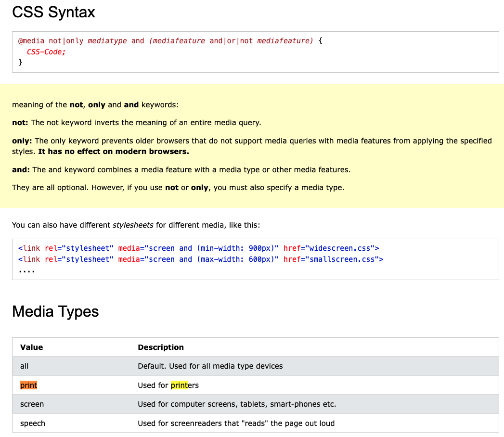Click the Used for screenreaders description
The height and width of the screenshot is (437, 504).
click(236, 423)
